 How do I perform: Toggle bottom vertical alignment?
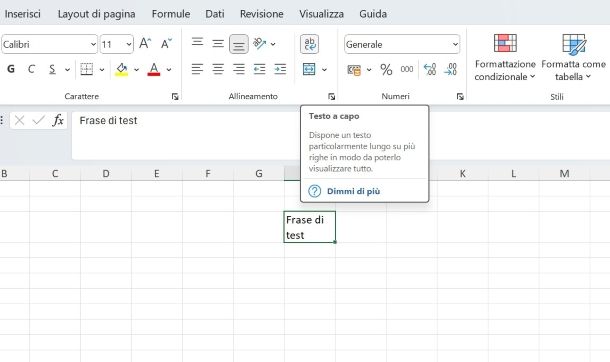pyautogui.click(x=238, y=44)
